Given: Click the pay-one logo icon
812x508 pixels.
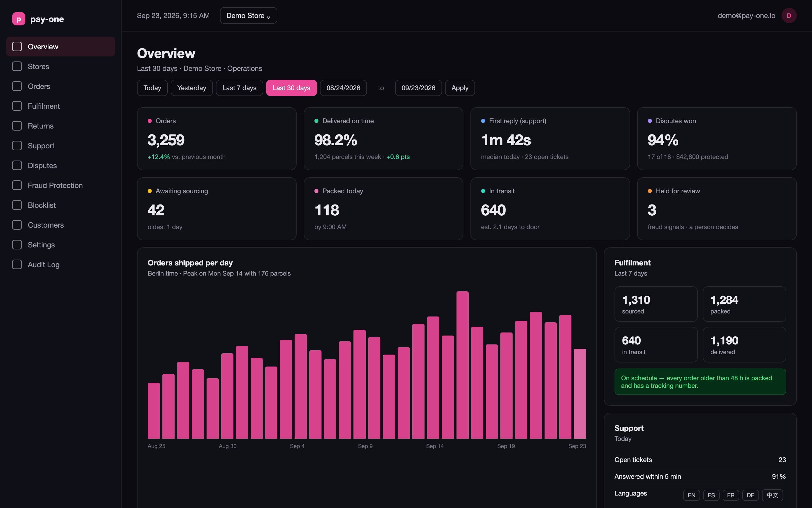Looking at the screenshot, I should 19,19.
